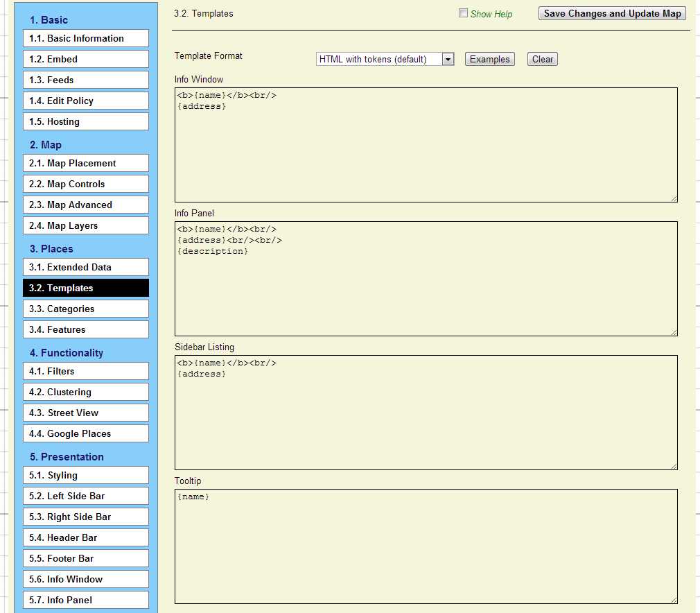
Task: Open the 1.2. Embed section
Action: pos(86,59)
